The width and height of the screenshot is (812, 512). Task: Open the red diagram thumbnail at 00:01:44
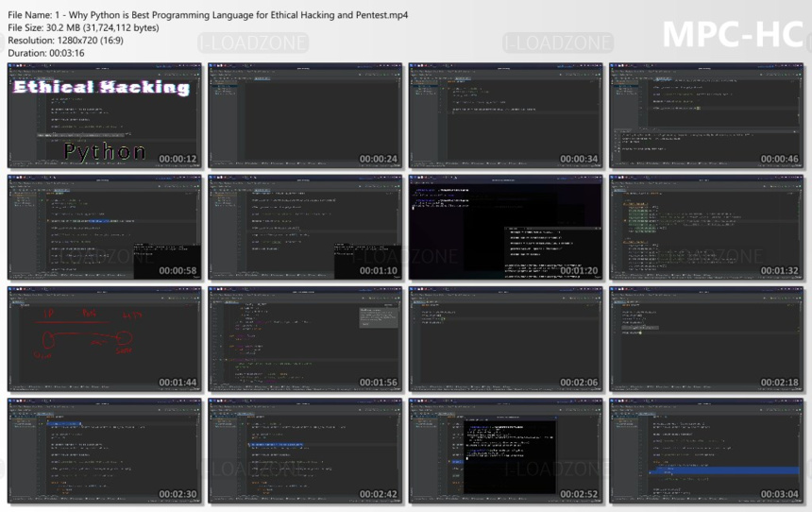(104, 339)
